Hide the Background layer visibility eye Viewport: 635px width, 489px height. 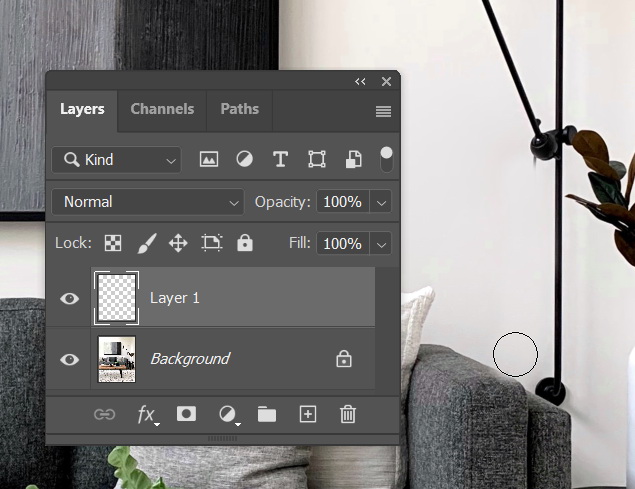69,359
